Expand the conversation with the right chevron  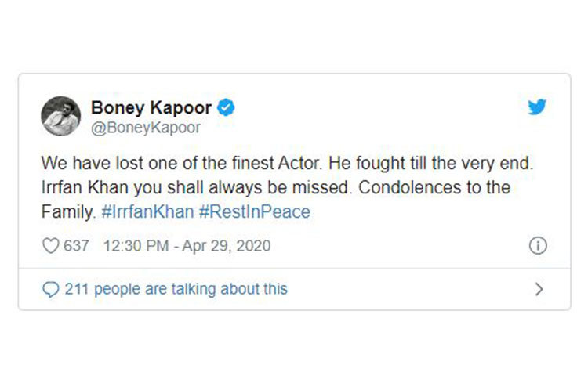point(539,289)
